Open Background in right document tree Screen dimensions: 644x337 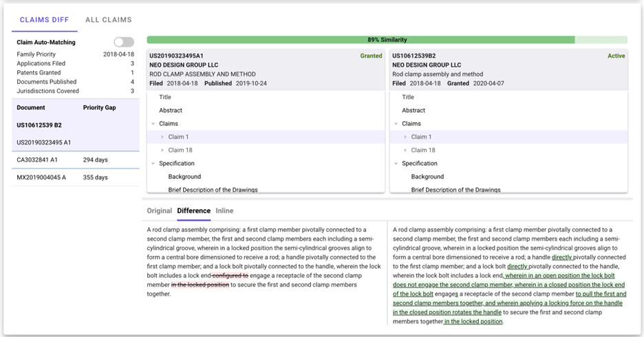click(427, 177)
